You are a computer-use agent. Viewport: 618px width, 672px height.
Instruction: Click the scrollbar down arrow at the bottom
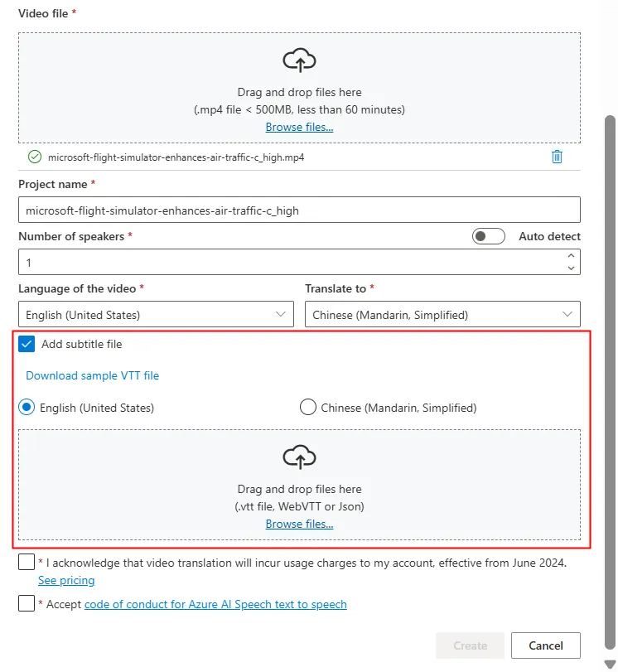[610, 665]
